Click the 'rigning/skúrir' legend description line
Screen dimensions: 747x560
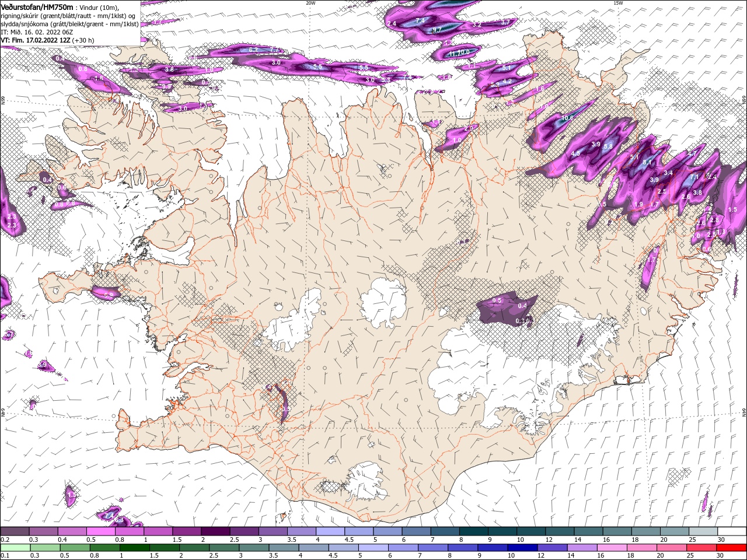67,16
